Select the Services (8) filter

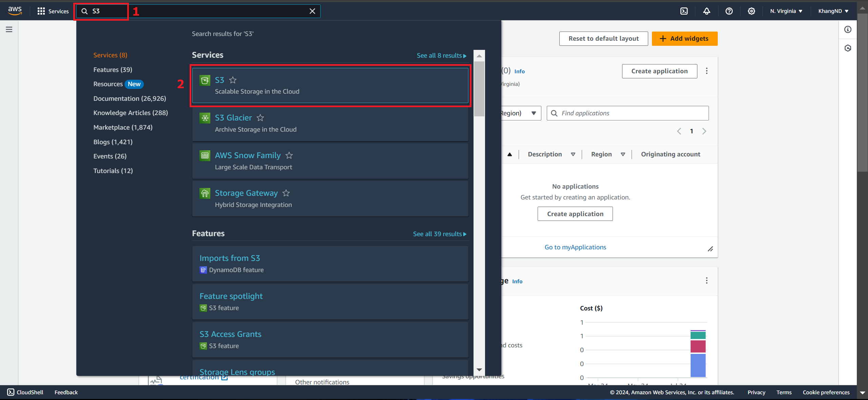(x=110, y=55)
